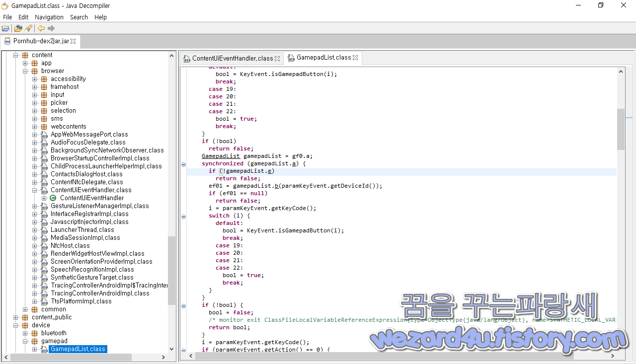Click the TtsPlatformImpl.class file icon
Image resolution: width=636 pixels, height=364 pixels.
[x=44, y=301]
